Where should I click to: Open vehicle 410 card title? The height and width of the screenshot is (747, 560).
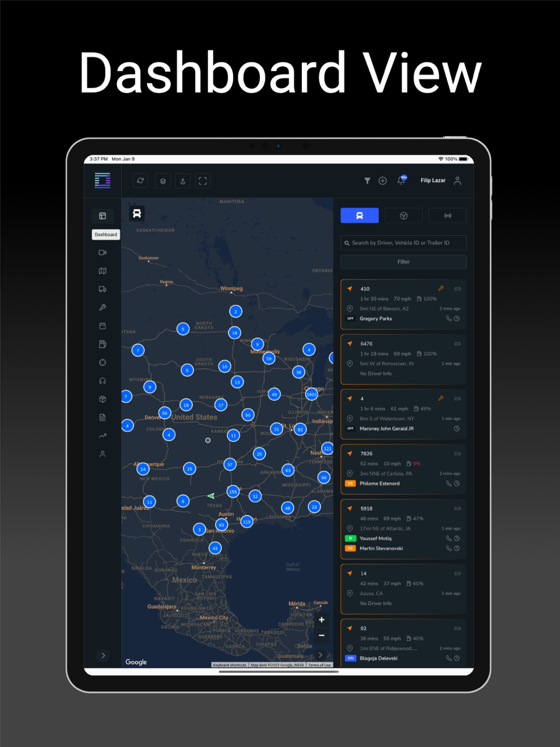coord(365,289)
